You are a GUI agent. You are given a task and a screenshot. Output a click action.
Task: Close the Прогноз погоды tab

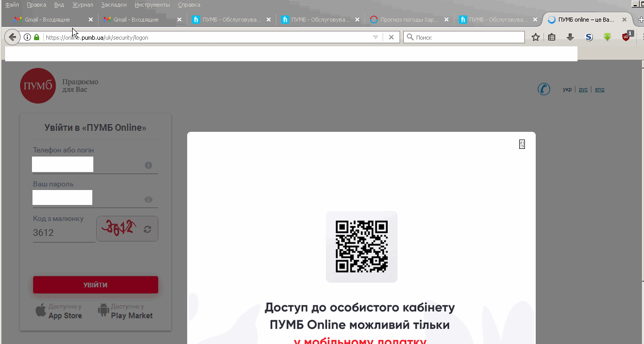[447, 20]
